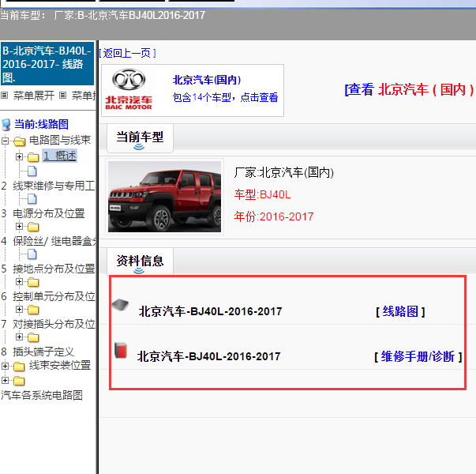Expand the node under 7 对接插头分布及位
Image resolution: width=476 pixels, height=474 pixels.
[19, 337]
